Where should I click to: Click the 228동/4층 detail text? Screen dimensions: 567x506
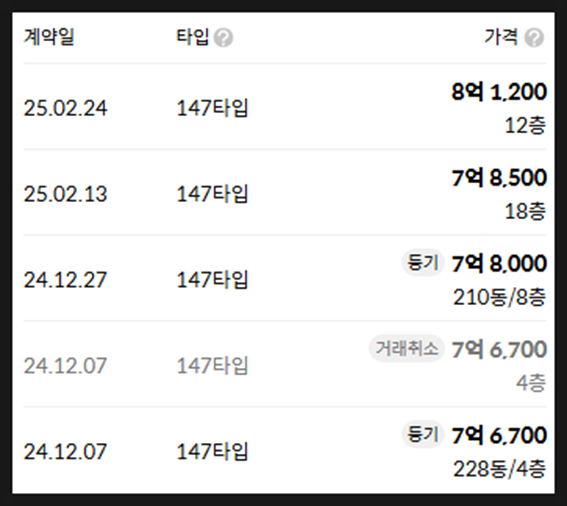[x=499, y=469]
